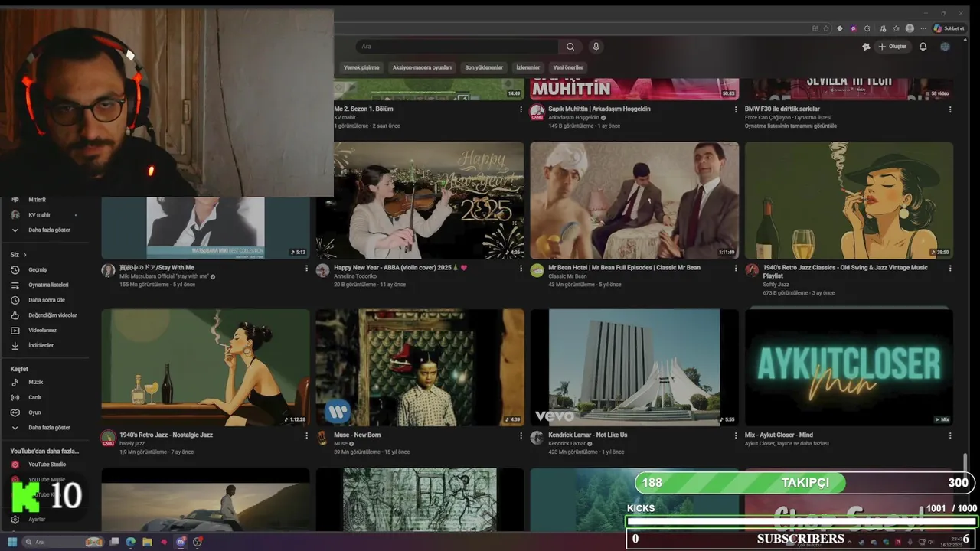The image size is (980, 551).
Task: Open Miki Matsubara Official channel link
Action: tap(164, 276)
